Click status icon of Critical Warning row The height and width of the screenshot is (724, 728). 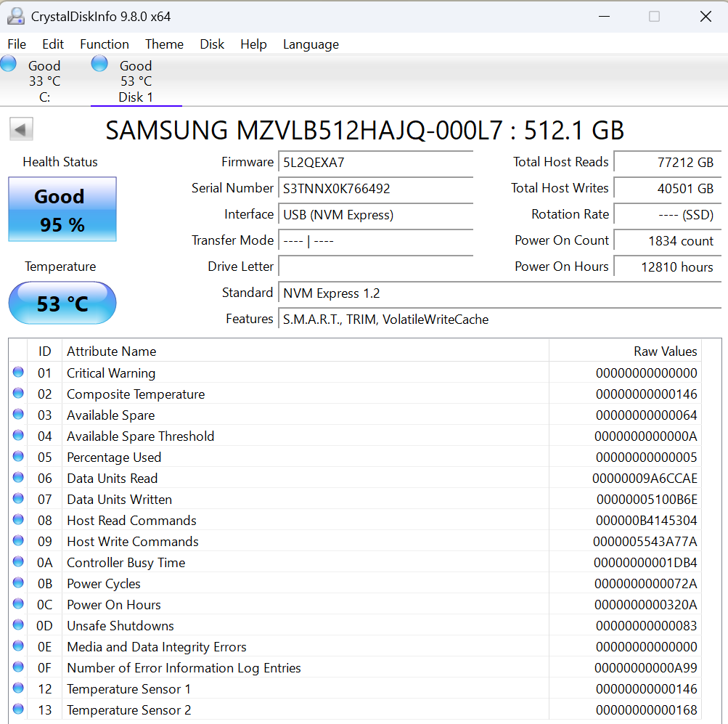(18, 372)
